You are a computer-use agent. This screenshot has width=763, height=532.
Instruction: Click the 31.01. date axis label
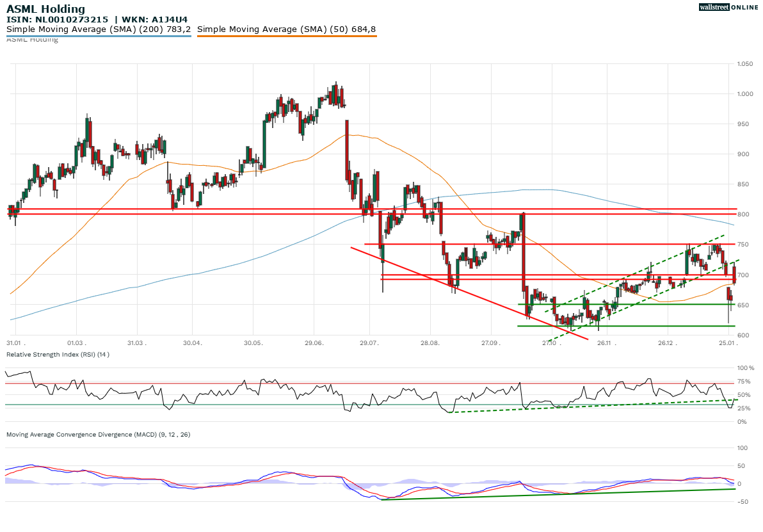tap(16, 343)
